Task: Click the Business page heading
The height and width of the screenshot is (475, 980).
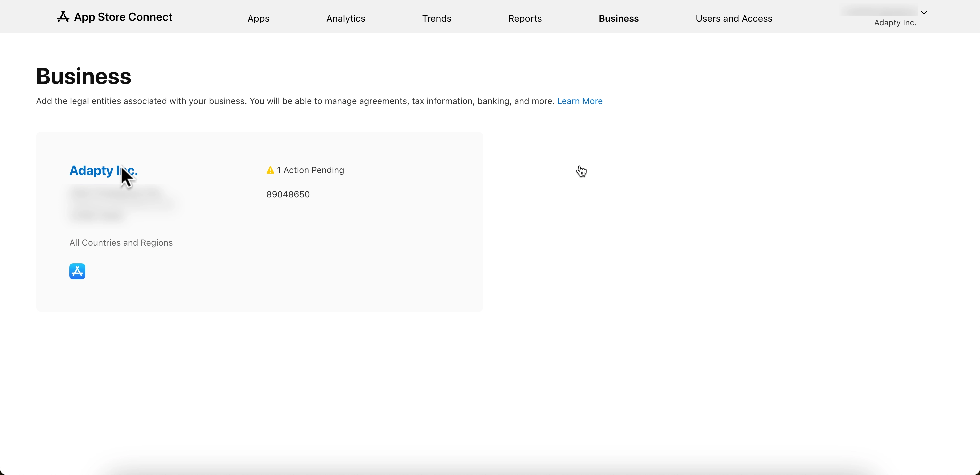Action: pos(83,76)
